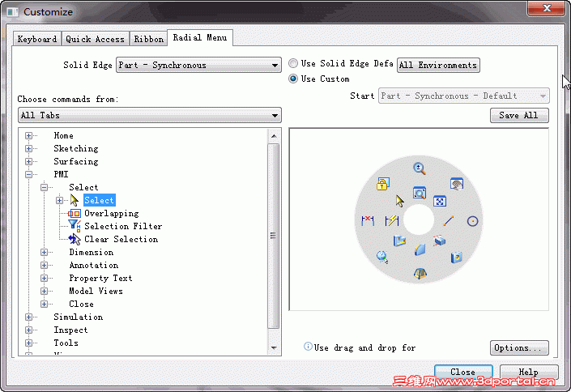This screenshot has height=392, width=571.
Task: Expand the Home node in tree
Action: [x=29, y=135]
